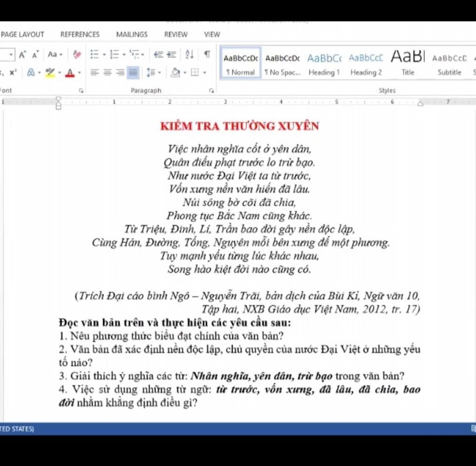The height and width of the screenshot is (466, 476).
Task: Click the Multilevel List icon
Action: [134, 55]
